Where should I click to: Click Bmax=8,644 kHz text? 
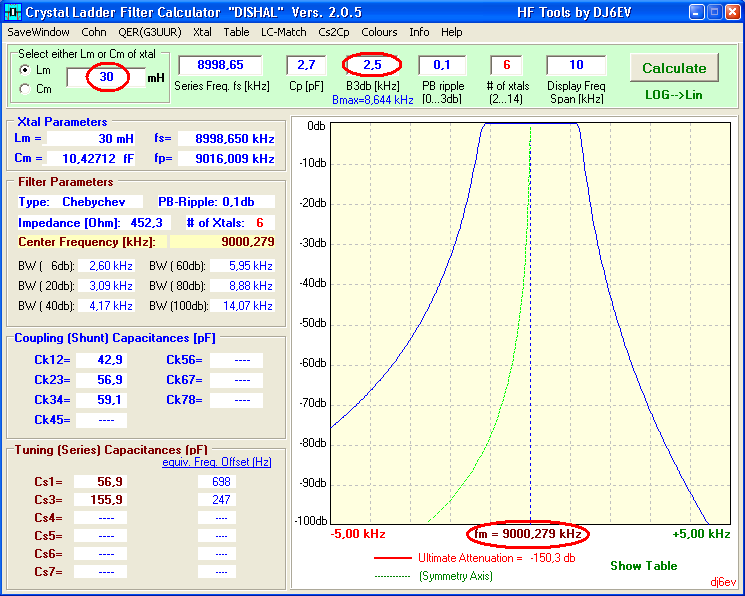click(372, 100)
